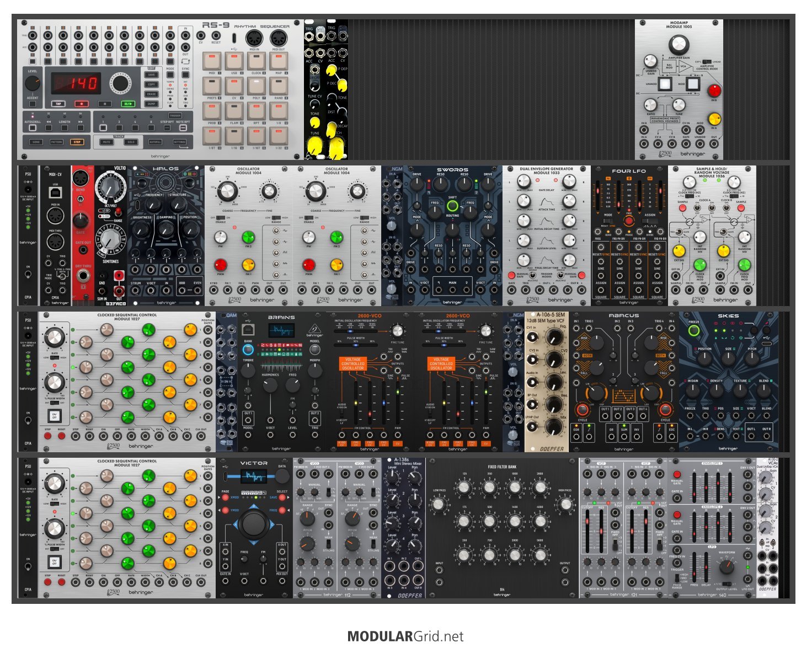Click the RS-9 tempo data encoder dial

pos(120,83)
